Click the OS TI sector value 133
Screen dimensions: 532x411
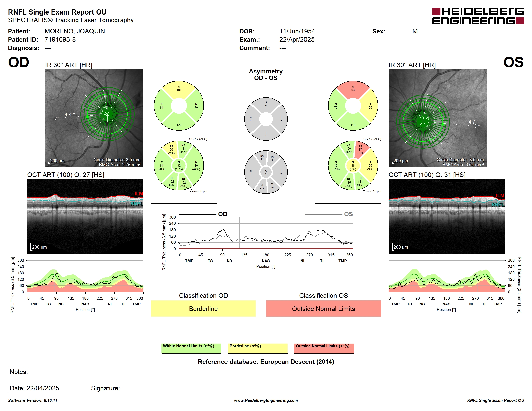point(360,181)
